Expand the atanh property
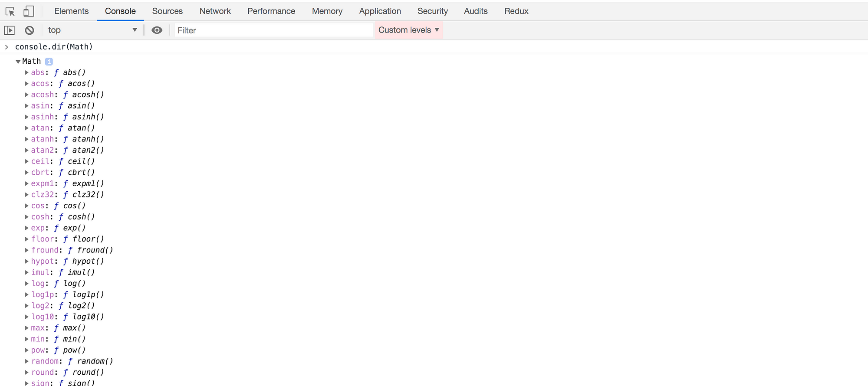 [x=26, y=139]
